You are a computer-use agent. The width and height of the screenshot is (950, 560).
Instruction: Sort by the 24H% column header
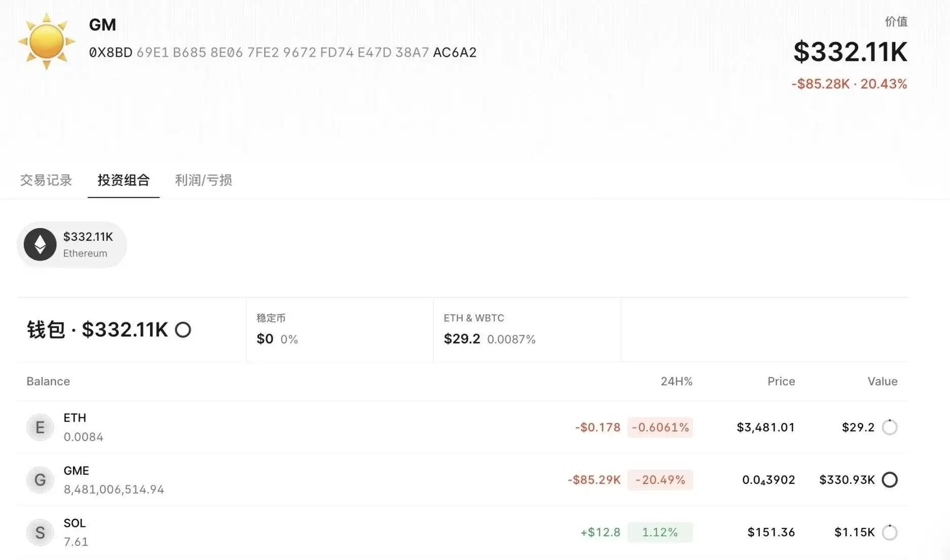(676, 382)
